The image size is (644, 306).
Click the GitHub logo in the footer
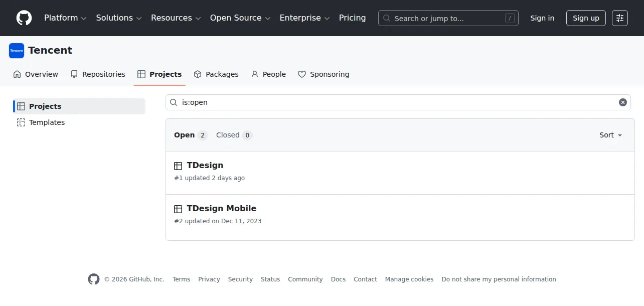[x=94, y=279]
